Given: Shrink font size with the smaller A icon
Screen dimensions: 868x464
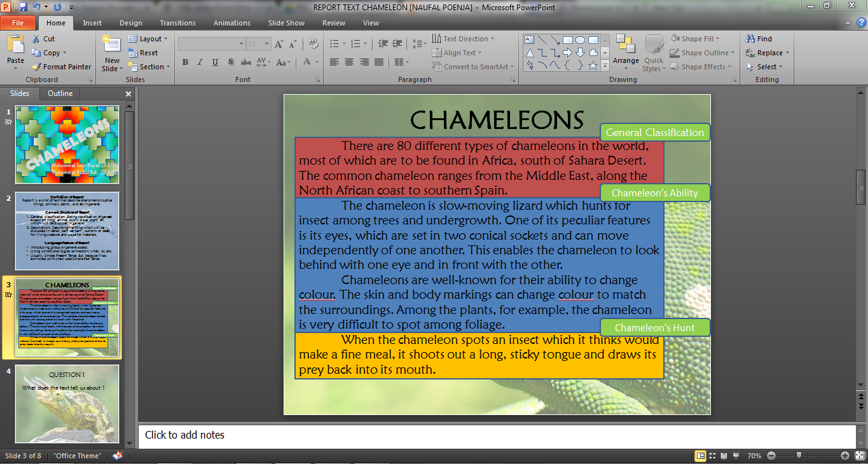Looking at the screenshot, I should 293,44.
